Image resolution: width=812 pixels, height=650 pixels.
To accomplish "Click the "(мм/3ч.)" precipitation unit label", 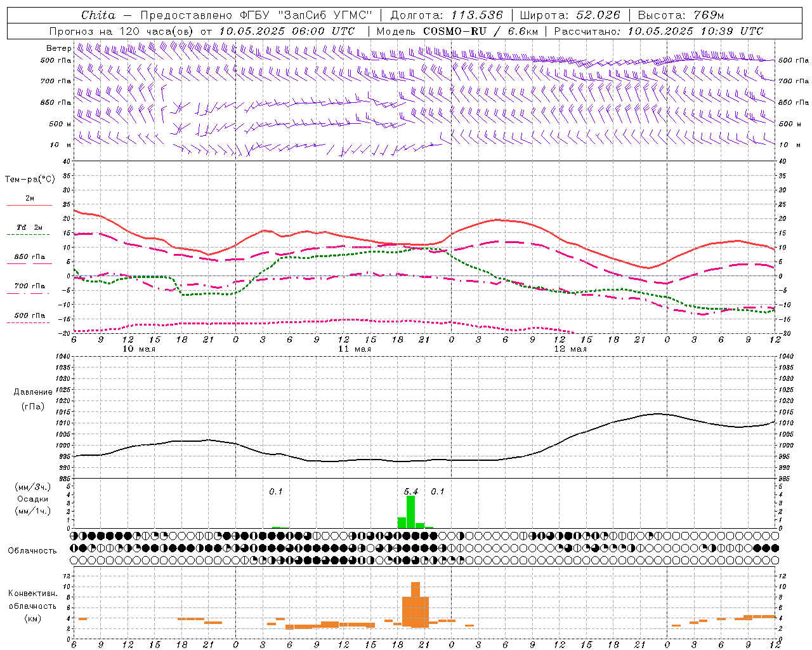I will pos(33,487).
